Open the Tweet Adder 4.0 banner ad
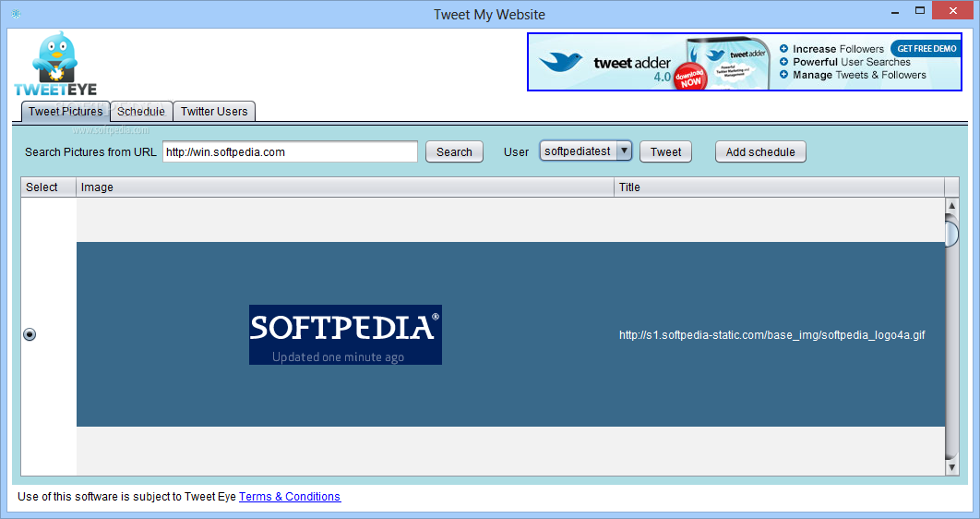The image size is (980, 519). coord(745,62)
